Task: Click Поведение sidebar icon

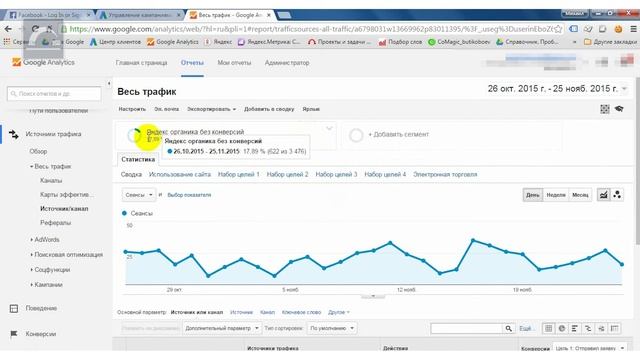Action: click(14, 309)
